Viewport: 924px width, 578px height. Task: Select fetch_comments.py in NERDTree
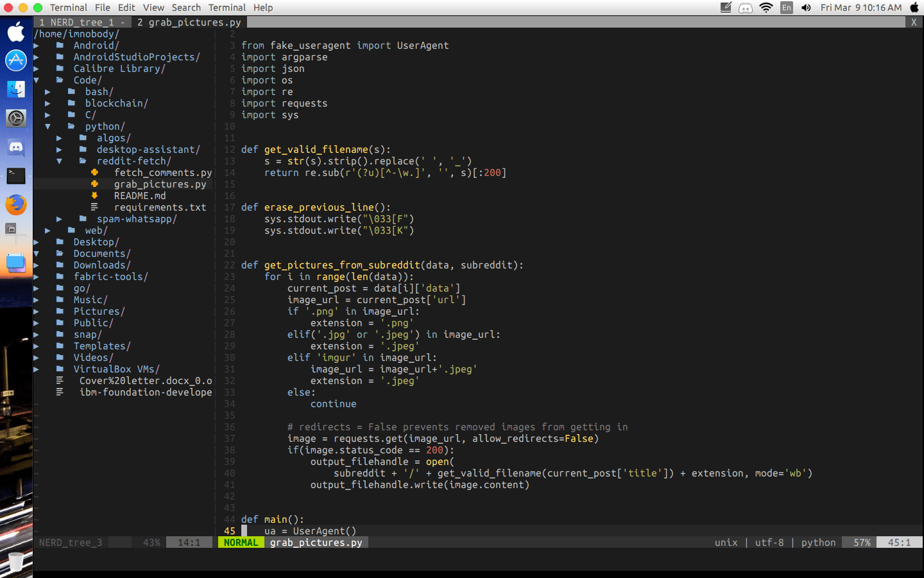163,173
